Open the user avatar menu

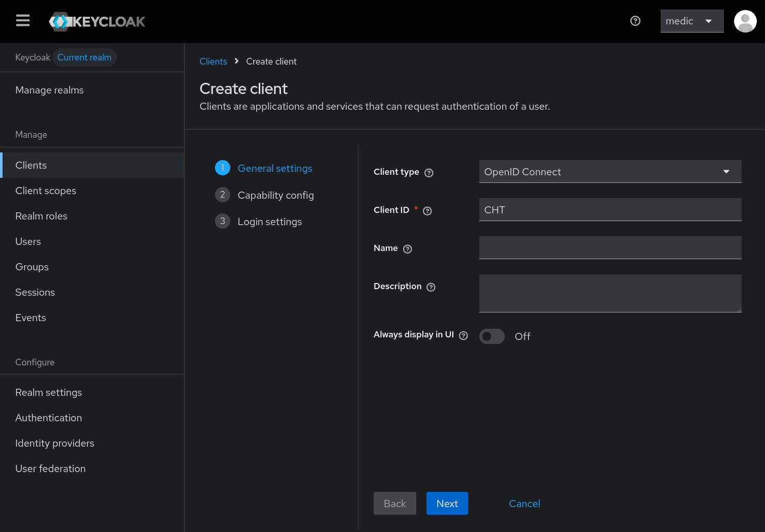[x=745, y=21]
